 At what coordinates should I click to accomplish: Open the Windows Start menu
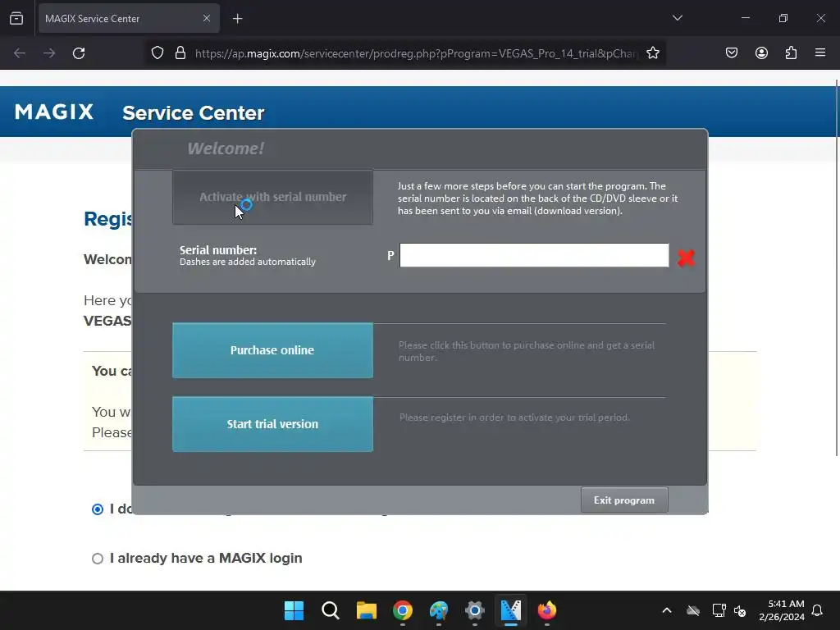294,610
